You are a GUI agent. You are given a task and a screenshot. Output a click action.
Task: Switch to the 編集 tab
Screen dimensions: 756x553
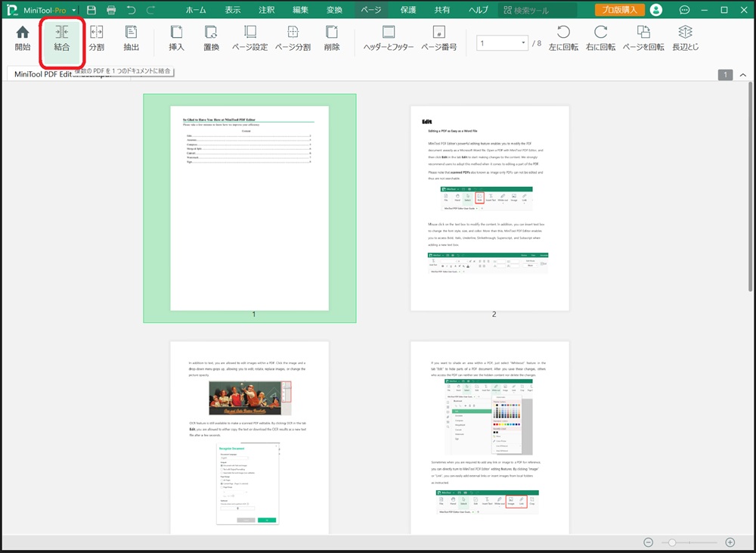point(300,10)
